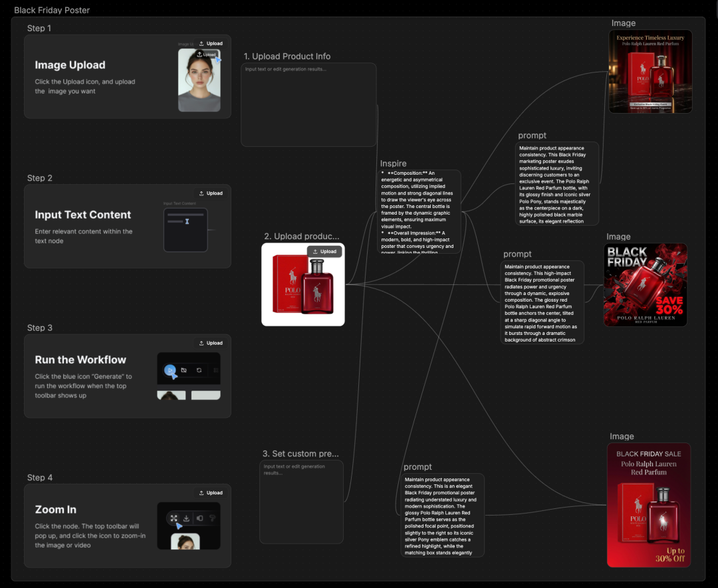
Task: Click the 'Image' title above the Save 30% poster
Action: tap(618, 237)
